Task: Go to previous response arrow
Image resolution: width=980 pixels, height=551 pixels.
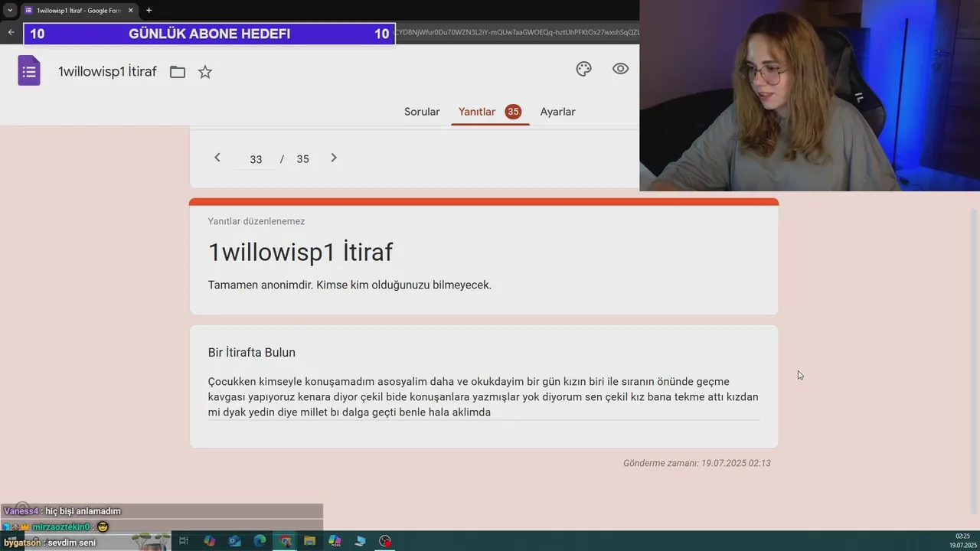Action: [x=217, y=158]
